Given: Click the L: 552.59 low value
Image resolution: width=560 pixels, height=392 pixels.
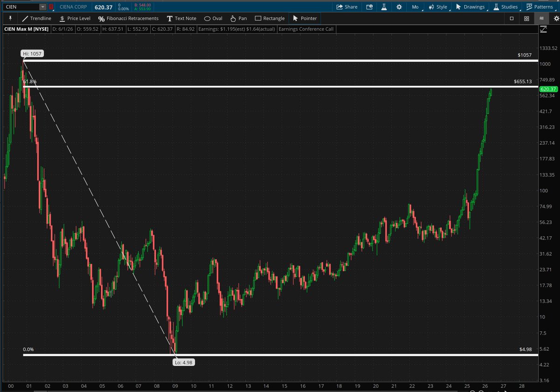Looking at the screenshot, I should tap(138, 29).
